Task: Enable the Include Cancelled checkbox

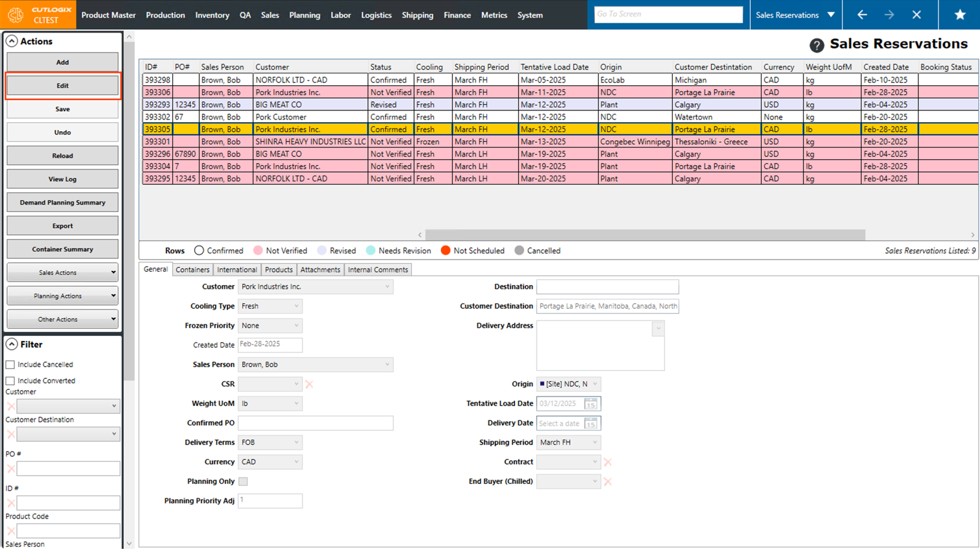Action: coord(10,364)
